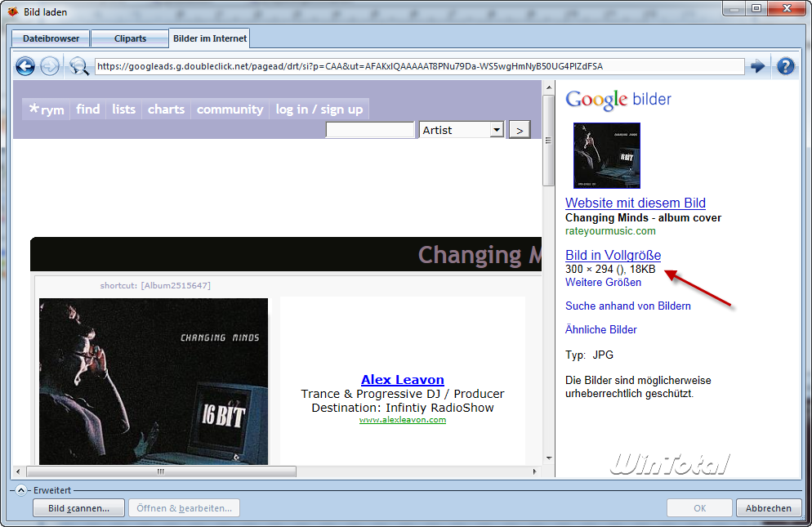Click the rateyourmusic.com source link
This screenshot has height=527, width=812.
pyautogui.click(x=610, y=231)
